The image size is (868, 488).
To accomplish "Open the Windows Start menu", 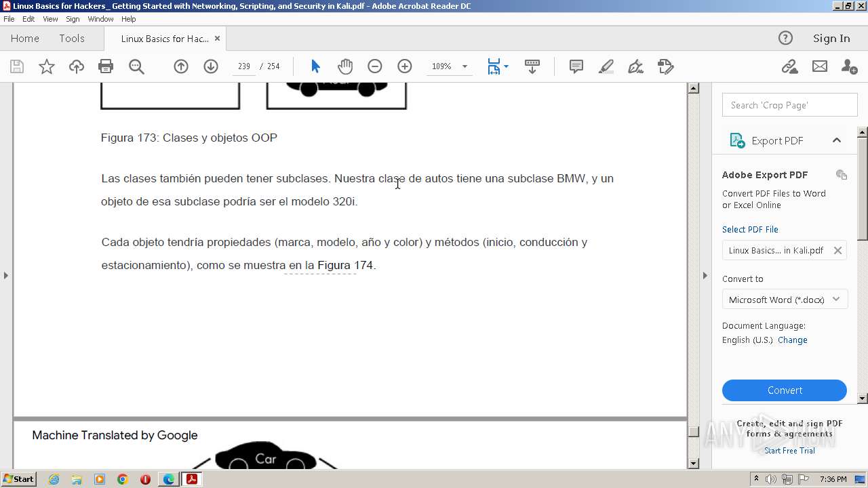I will [19, 479].
